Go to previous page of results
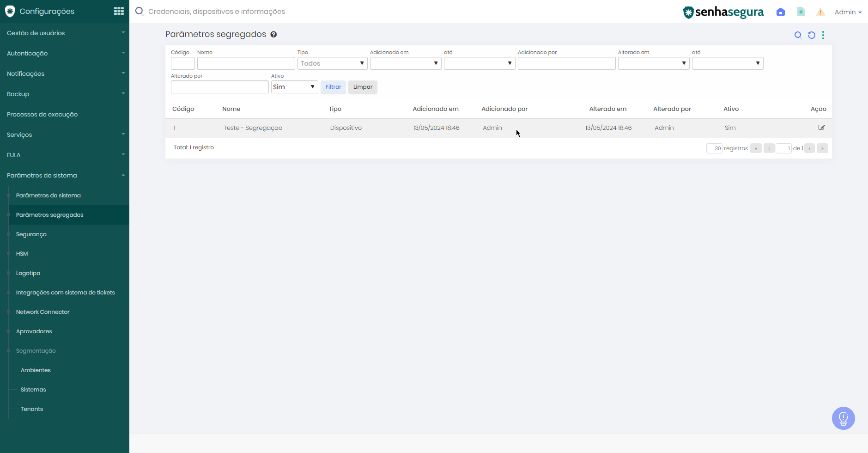868x453 pixels. [769, 148]
